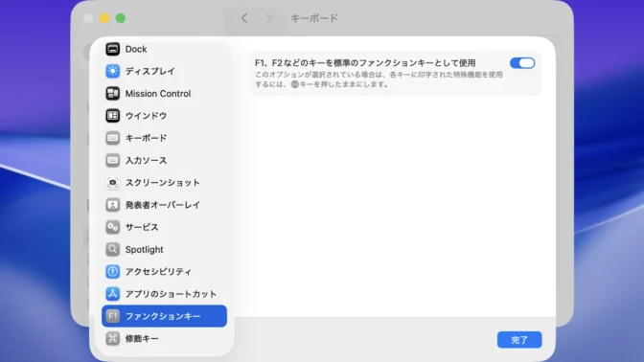Click the forward arrow in toolbar
644x362 pixels.
[268, 18]
